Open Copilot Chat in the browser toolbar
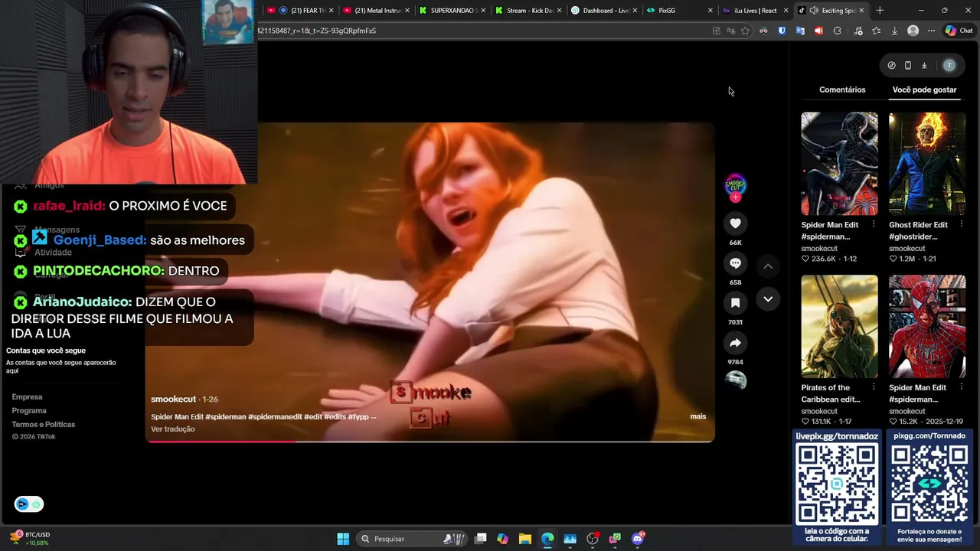The width and height of the screenshot is (980, 551). pos(959,31)
